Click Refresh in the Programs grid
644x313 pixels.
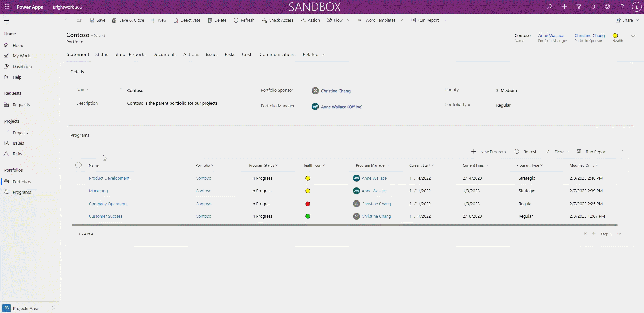tap(526, 152)
